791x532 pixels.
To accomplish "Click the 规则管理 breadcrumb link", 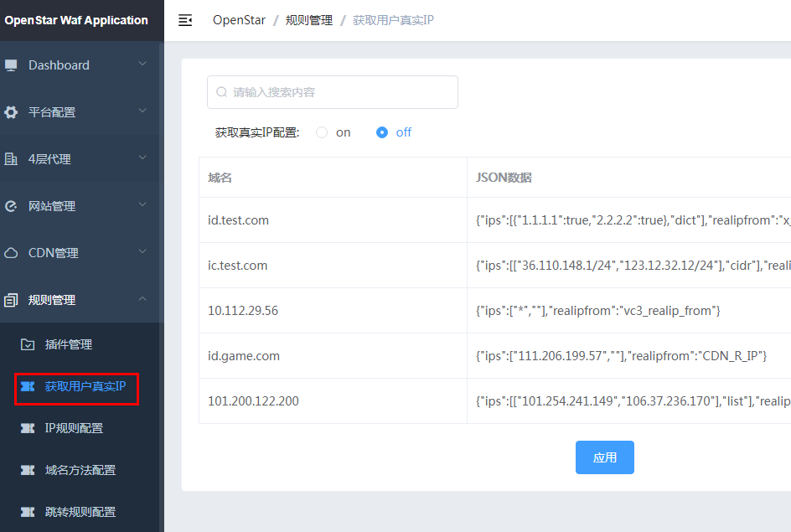I will click(x=309, y=20).
